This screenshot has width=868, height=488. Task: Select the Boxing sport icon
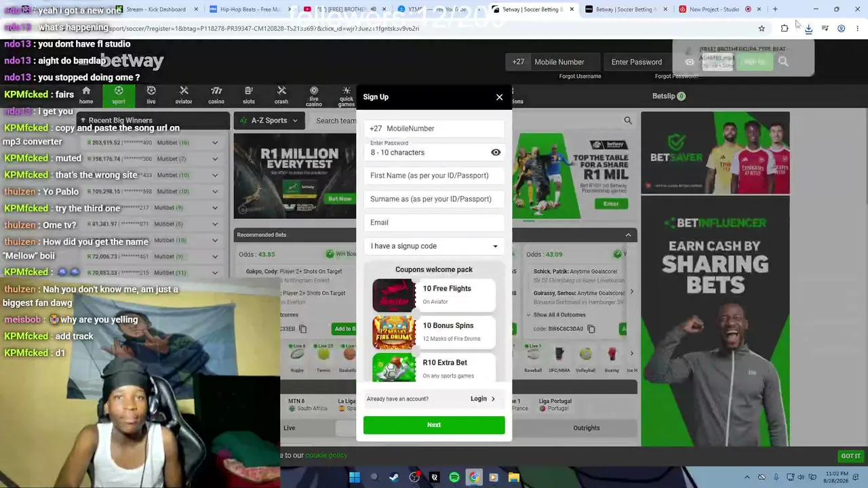pyautogui.click(x=612, y=359)
